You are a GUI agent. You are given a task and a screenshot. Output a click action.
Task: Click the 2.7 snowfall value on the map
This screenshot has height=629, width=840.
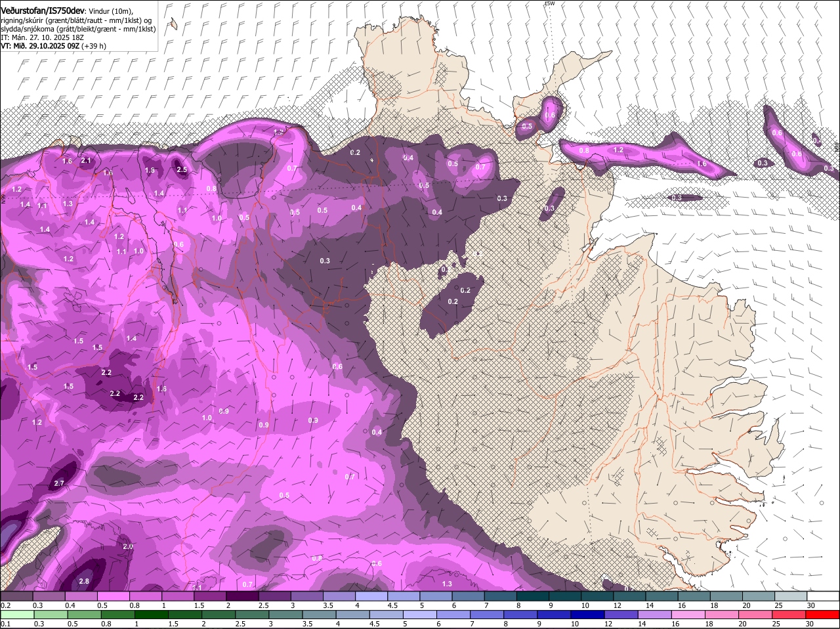pyautogui.click(x=59, y=483)
